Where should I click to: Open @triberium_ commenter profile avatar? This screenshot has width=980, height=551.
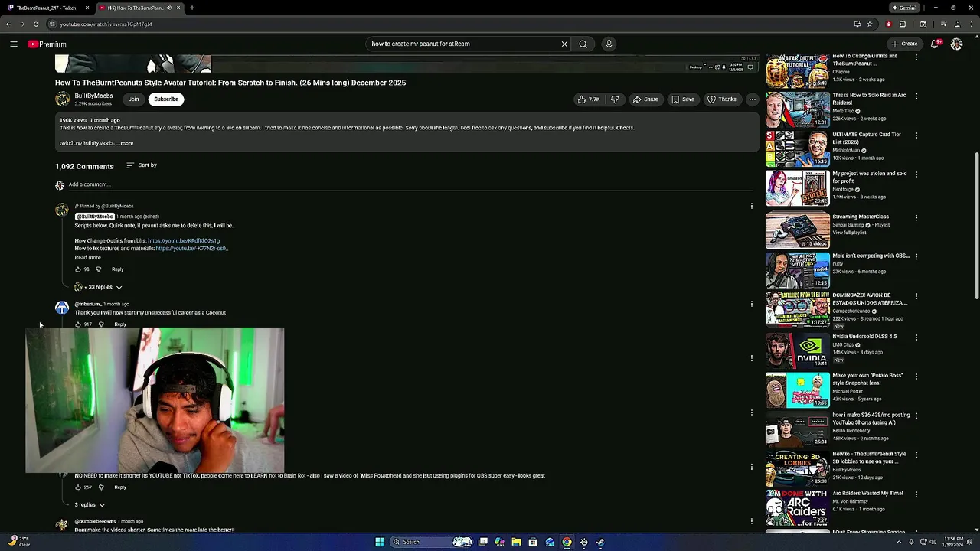coord(62,308)
